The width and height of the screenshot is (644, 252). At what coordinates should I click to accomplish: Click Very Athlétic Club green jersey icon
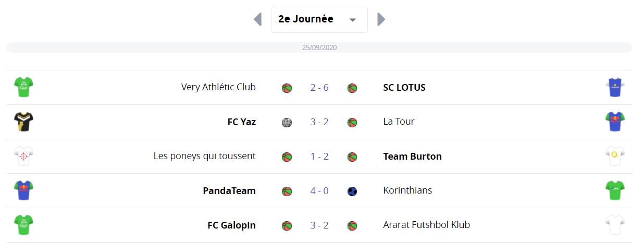coord(23,87)
